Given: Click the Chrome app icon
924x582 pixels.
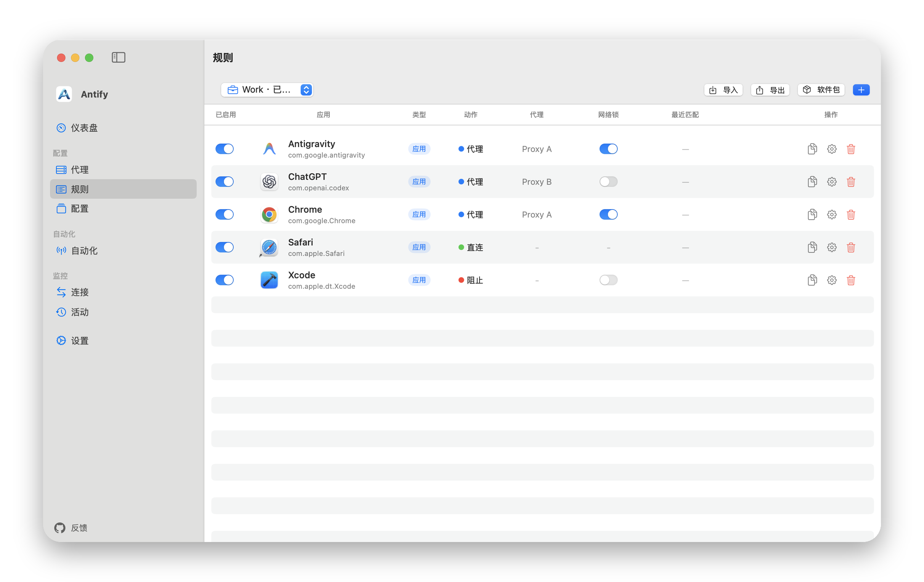Looking at the screenshot, I should (x=269, y=214).
